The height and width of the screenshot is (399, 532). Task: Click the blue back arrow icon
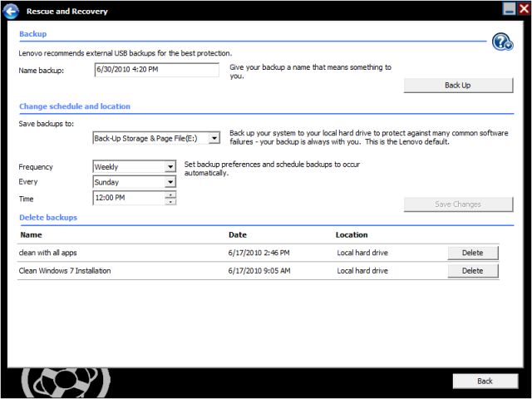pyautogui.click(x=11, y=12)
